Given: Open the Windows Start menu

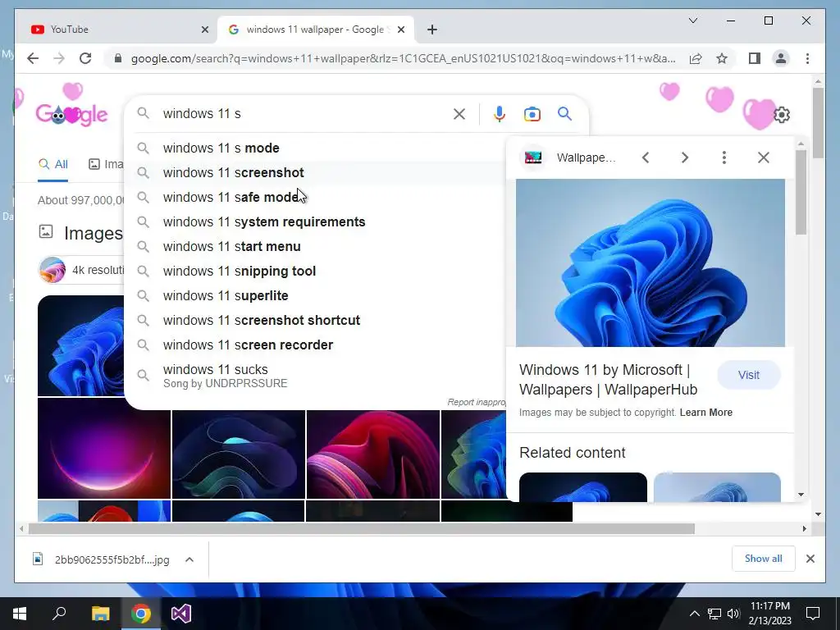Looking at the screenshot, I should (20, 614).
